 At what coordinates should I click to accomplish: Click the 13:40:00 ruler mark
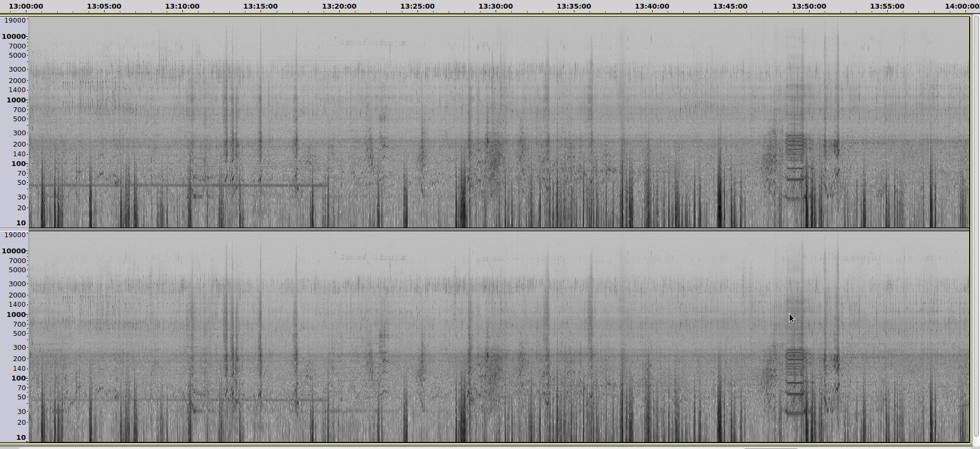[652, 6]
